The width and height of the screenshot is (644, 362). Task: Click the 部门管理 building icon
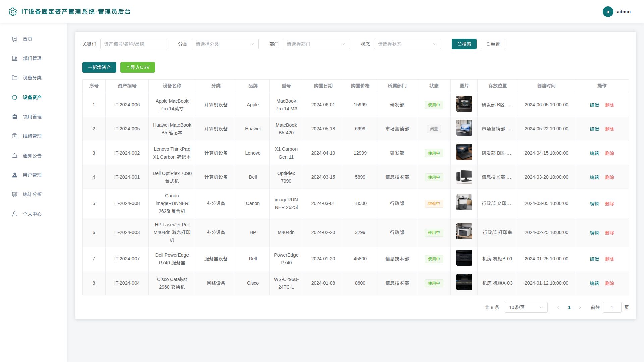[x=15, y=58]
